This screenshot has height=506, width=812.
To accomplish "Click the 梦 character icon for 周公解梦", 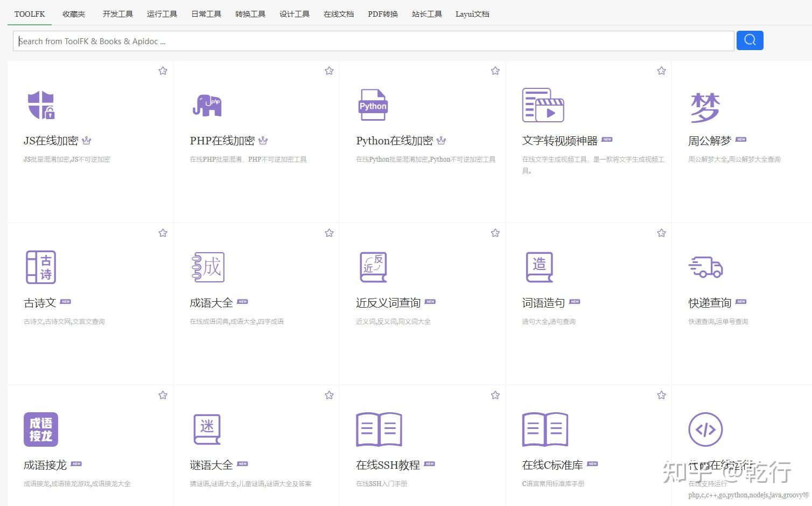I will (705, 107).
